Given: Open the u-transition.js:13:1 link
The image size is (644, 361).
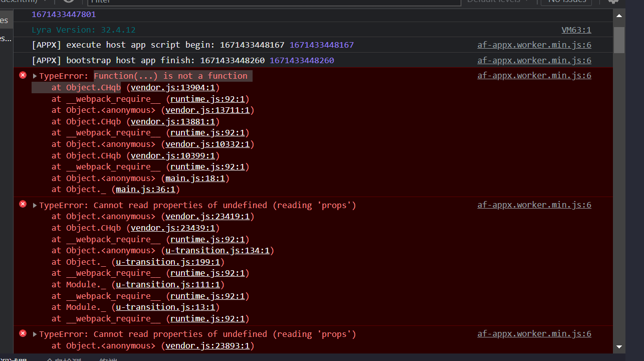Looking at the screenshot, I should point(165,307).
